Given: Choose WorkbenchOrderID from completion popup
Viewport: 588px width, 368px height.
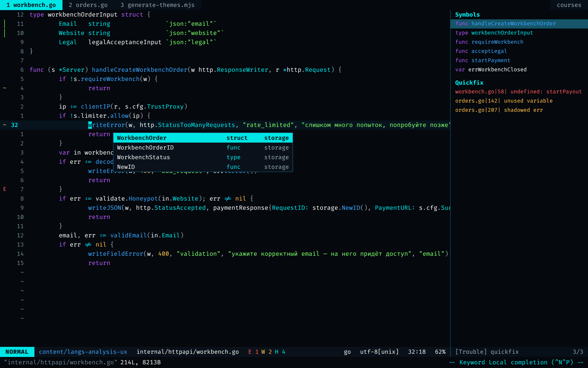Looking at the screenshot, I should point(203,148).
